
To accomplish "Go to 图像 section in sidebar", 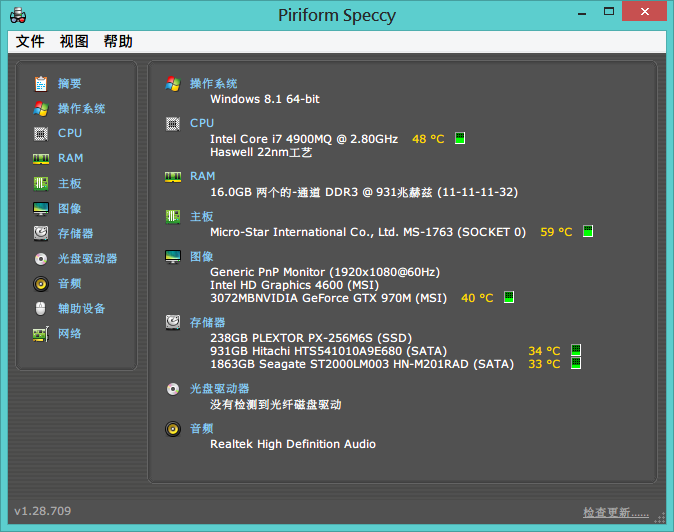I will [70, 208].
